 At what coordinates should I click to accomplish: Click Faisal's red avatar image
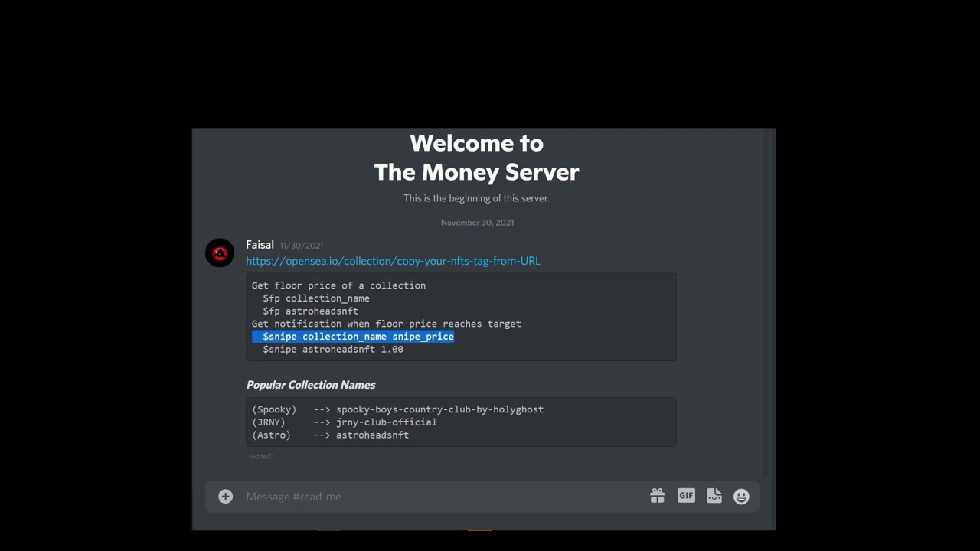point(220,253)
